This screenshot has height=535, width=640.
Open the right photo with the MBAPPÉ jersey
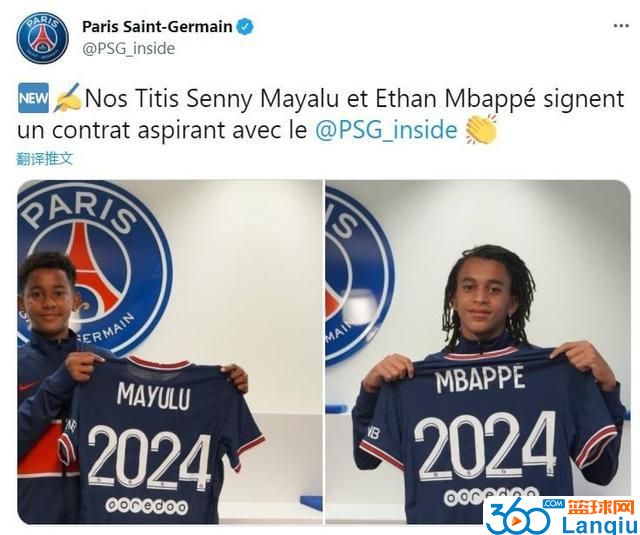click(478, 352)
